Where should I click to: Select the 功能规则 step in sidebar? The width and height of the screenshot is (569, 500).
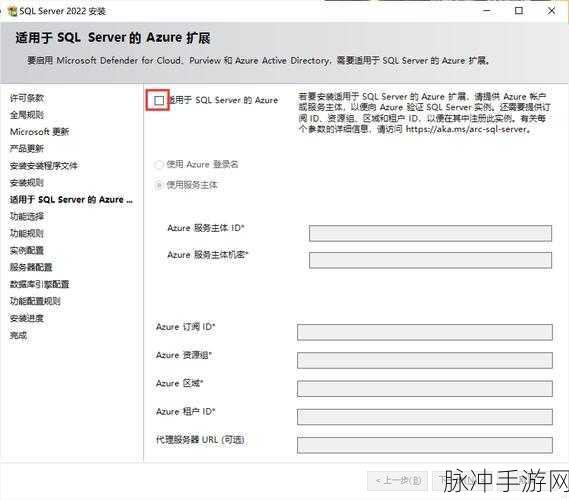coord(27,233)
